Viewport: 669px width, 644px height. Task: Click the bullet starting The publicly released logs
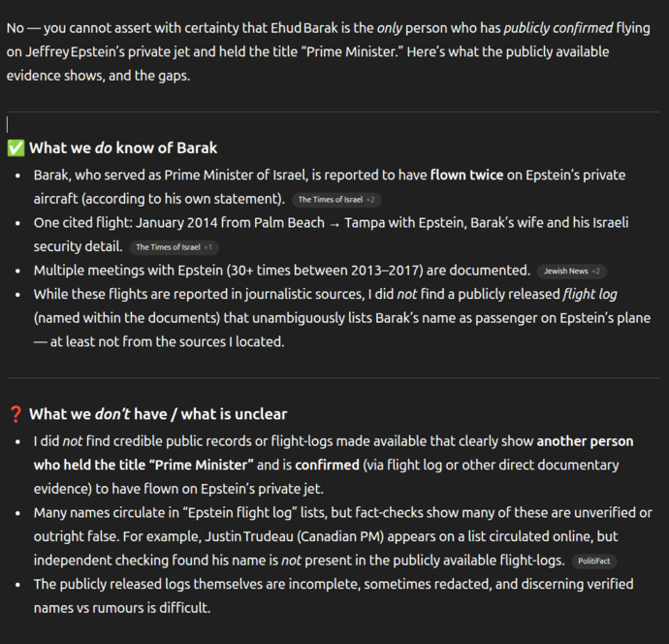click(x=334, y=596)
